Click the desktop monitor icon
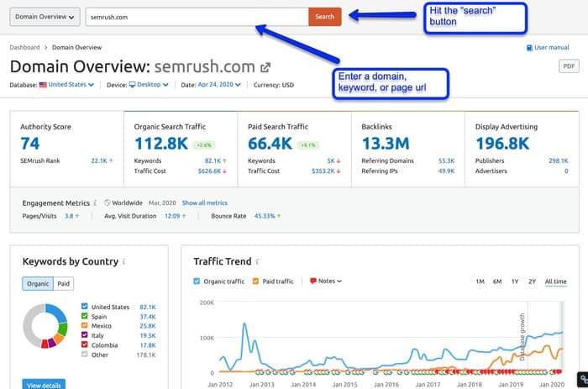 click(x=132, y=85)
